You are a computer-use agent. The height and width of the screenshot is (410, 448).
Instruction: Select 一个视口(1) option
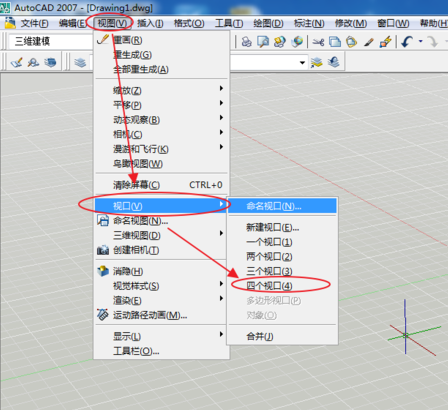tap(283, 242)
